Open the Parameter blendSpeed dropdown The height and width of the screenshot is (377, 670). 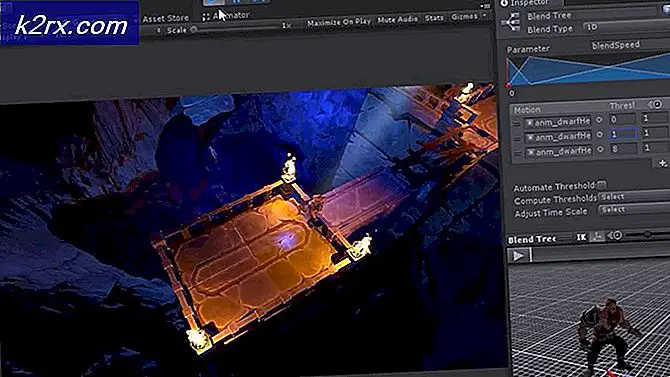[629, 44]
